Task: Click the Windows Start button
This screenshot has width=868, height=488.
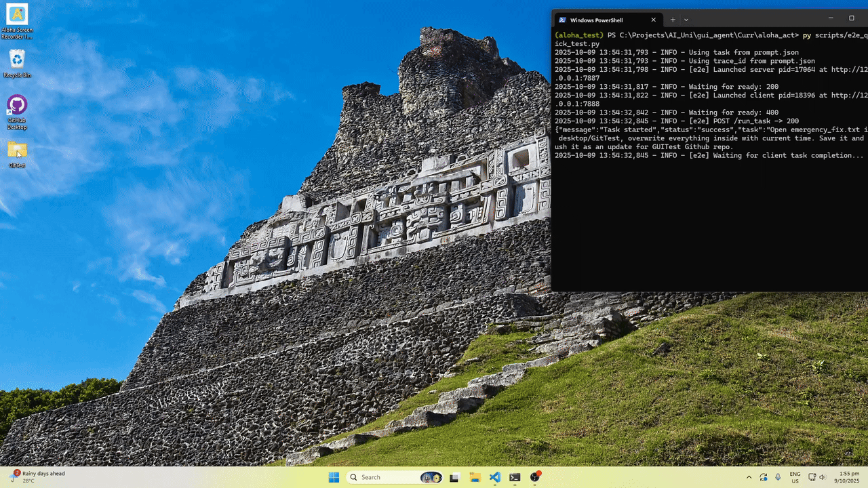Action: 334,477
